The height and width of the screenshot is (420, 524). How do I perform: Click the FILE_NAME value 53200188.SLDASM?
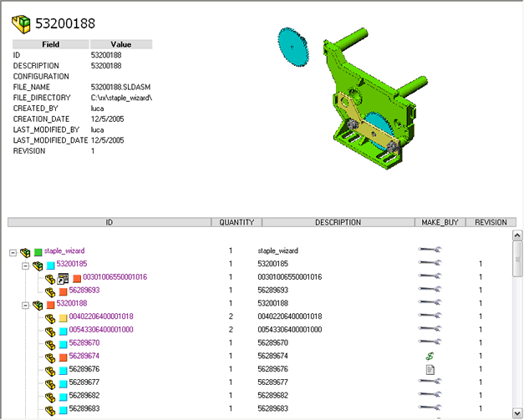120,87
